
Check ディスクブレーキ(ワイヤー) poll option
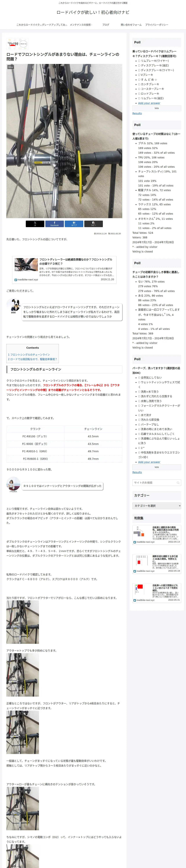pos(139,70)
